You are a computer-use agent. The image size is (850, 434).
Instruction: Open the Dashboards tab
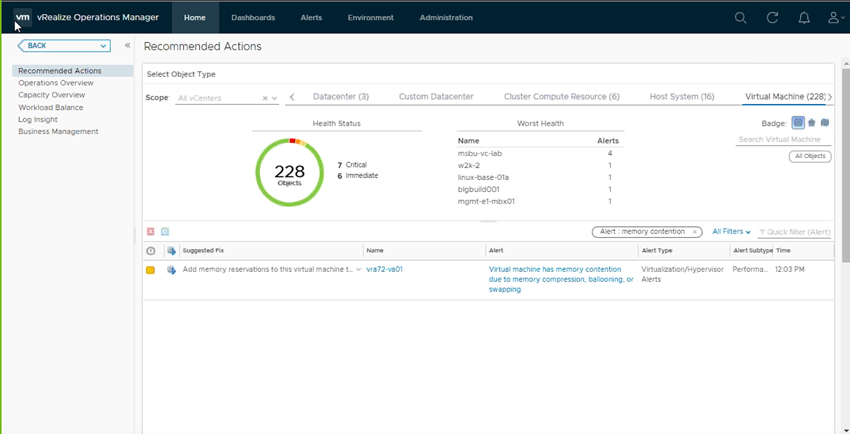coord(253,17)
